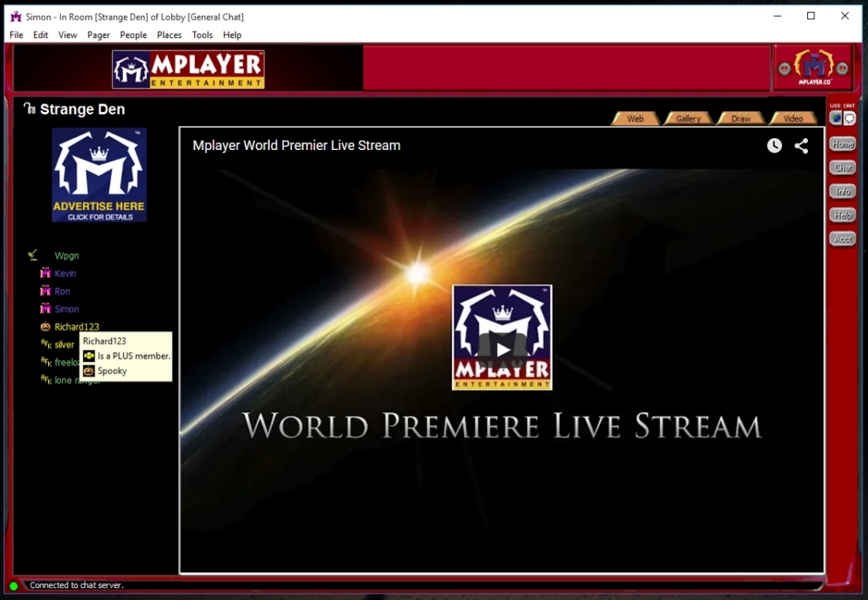Click the lock icon beside Strange Den
Viewport: 868px width, 600px height.
pyautogui.click(x=30, y=108)
